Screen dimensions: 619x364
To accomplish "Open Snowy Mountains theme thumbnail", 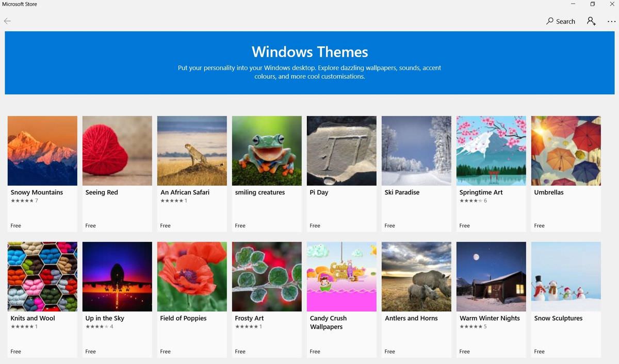I will pyautogui.click(x=42, y=151).
